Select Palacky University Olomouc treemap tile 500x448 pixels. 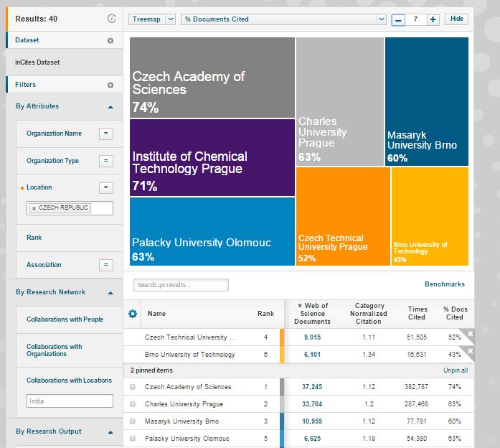click(212, 231)
